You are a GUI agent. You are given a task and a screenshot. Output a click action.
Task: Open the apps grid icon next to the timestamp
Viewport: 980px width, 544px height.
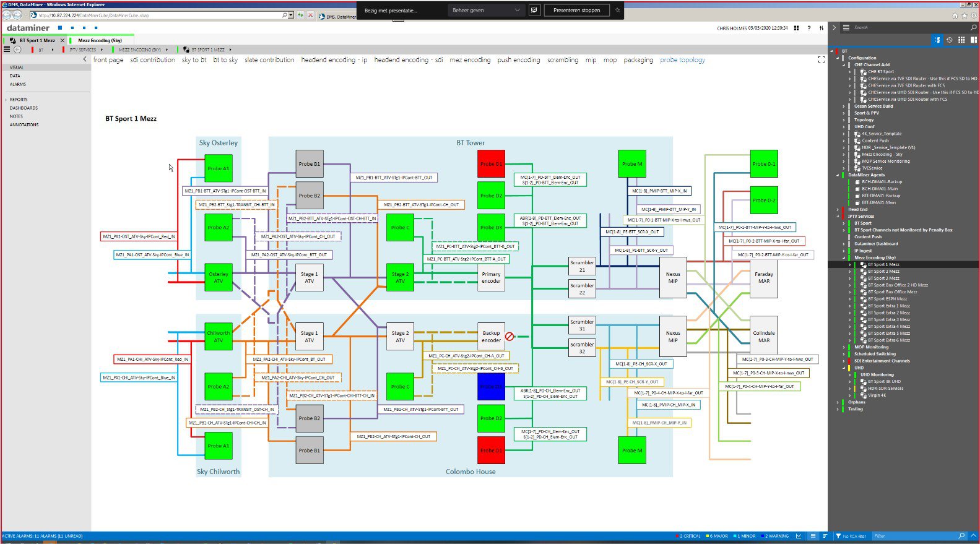[x=796, y=28]
